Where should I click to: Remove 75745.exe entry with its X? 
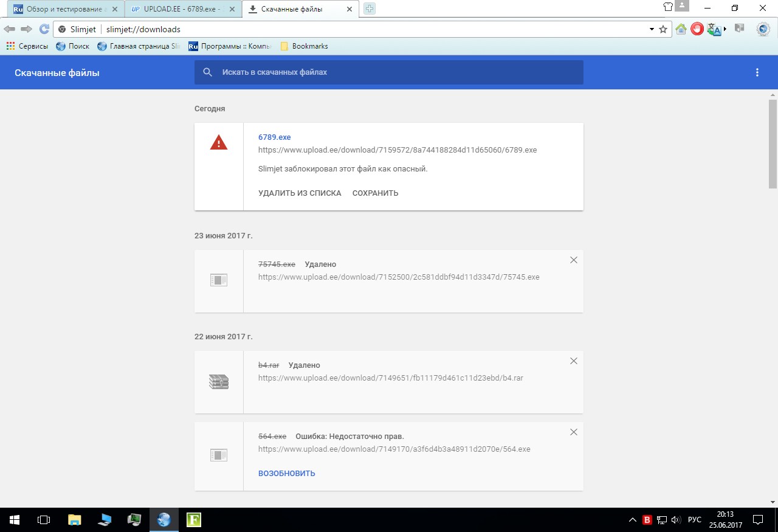pyautogui.click(x=573, y=260)
